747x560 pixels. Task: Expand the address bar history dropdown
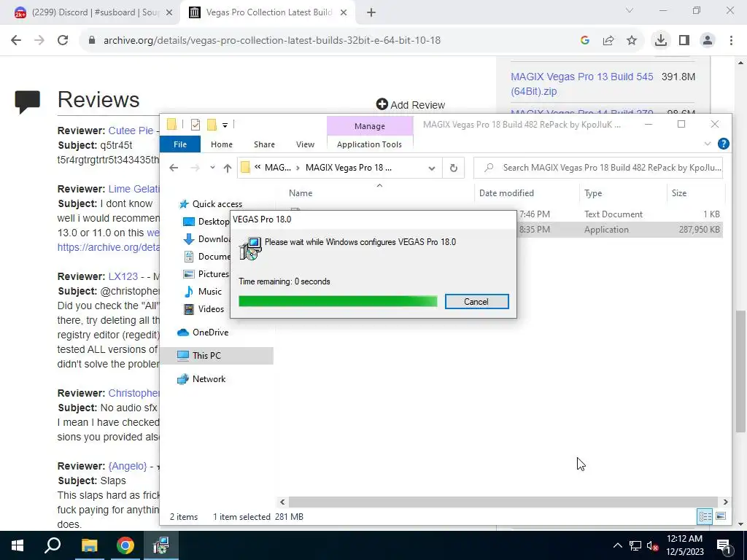(432, 168)
